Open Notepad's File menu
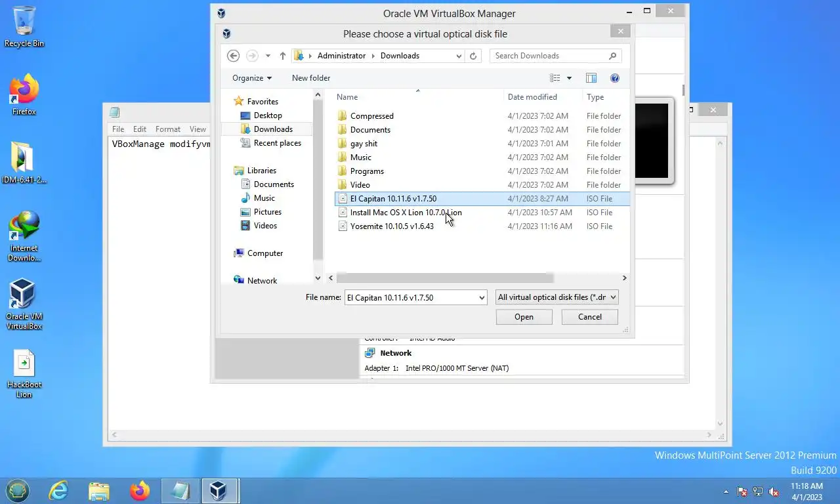Viewport: 840px width, 504px height. pos(118,129)
